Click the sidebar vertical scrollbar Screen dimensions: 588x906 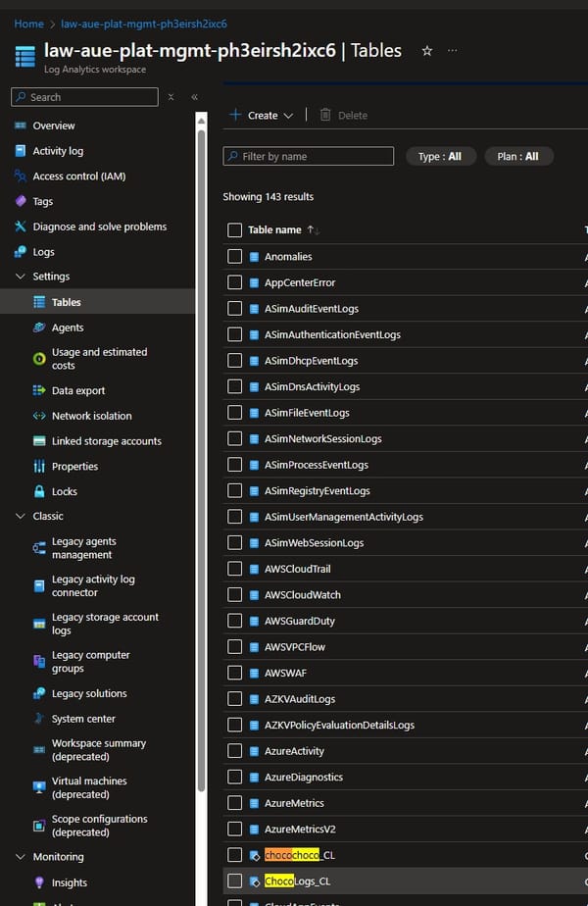(x=202, y=460)
